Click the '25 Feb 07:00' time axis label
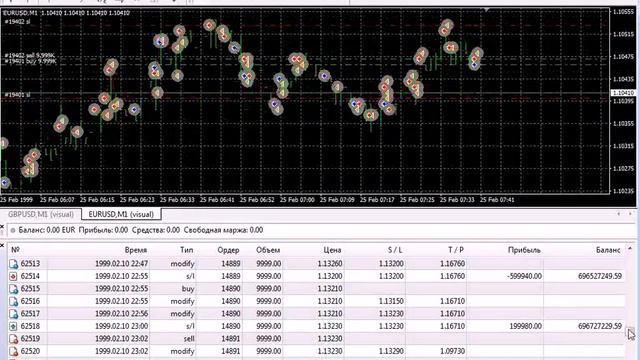The width and height of the screenshot is (640, 360). (297, 200)
